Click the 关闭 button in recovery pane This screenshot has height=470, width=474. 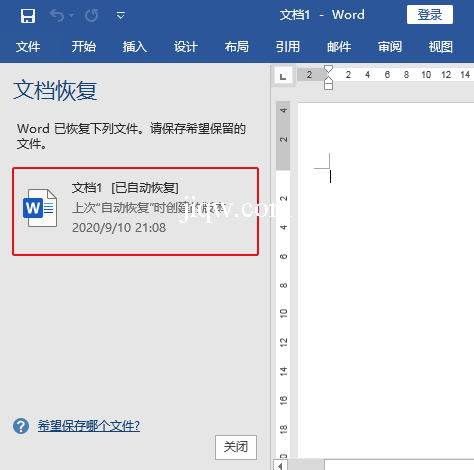(236, 447)
